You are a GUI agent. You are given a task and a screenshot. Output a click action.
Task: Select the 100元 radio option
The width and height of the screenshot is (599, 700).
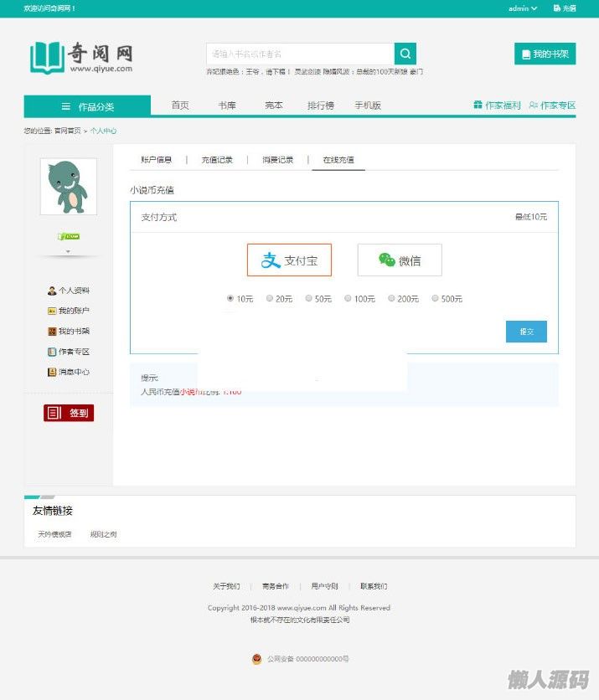point(348,298)
